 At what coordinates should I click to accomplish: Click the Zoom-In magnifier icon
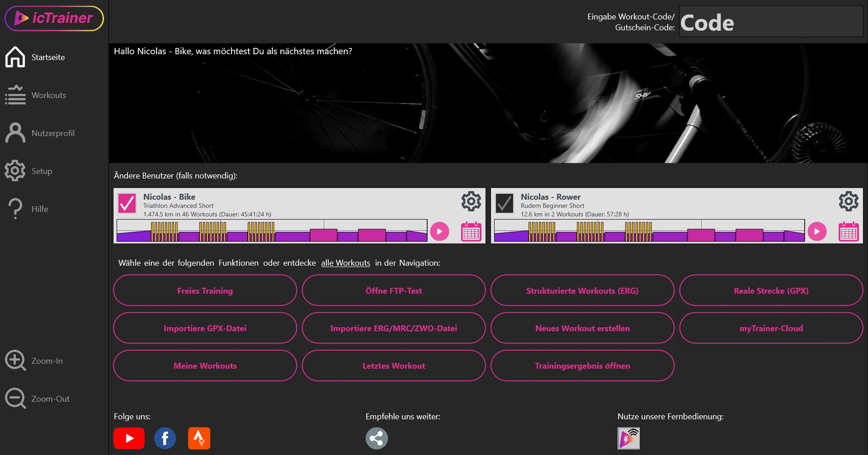15,361
